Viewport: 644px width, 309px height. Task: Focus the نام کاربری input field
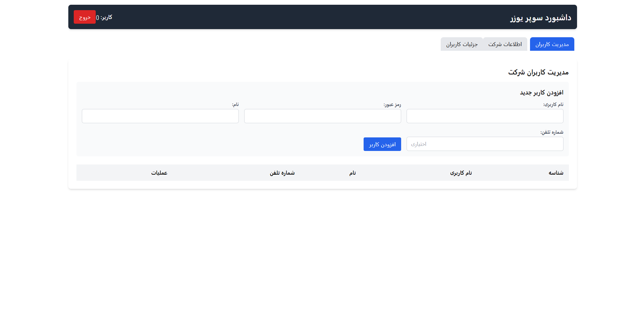tap(485, 116)
